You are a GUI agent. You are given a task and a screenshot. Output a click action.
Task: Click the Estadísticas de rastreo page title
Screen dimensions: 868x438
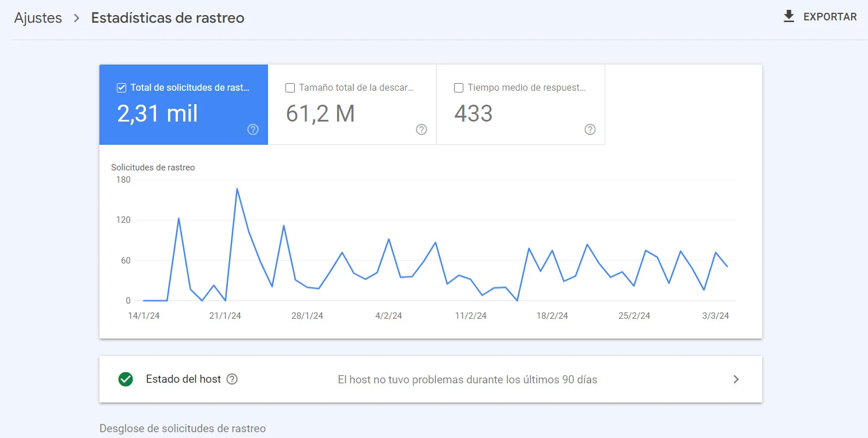coord(167,17)
